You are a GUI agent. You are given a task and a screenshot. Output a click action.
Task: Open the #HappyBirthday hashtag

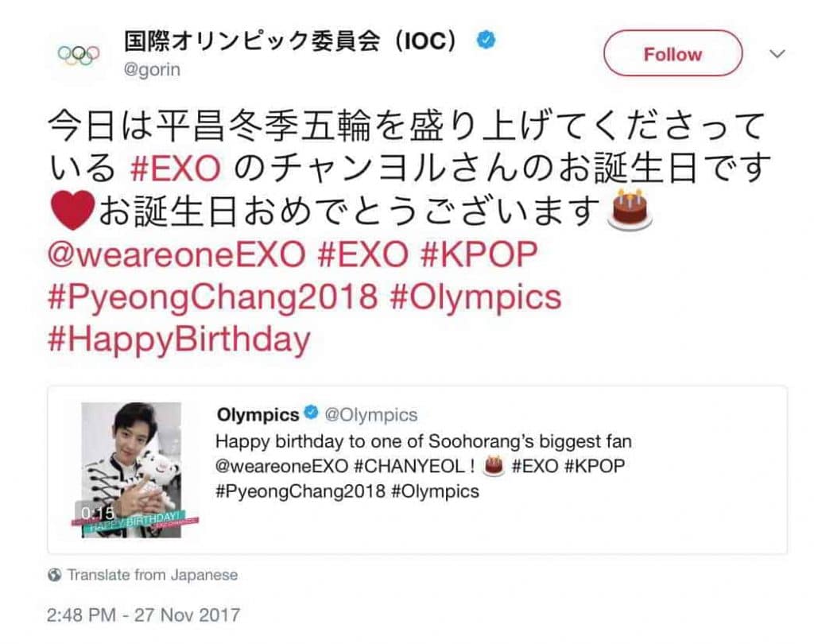[180, 340]
